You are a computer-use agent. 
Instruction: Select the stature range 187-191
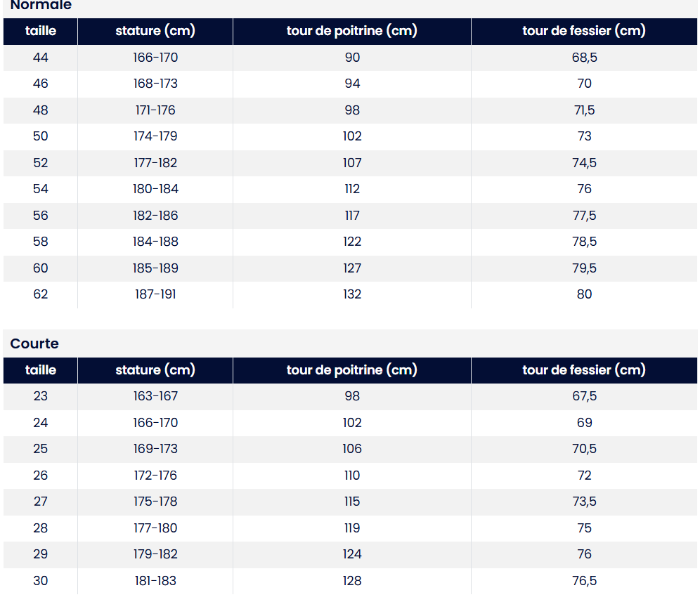point(155,294)
